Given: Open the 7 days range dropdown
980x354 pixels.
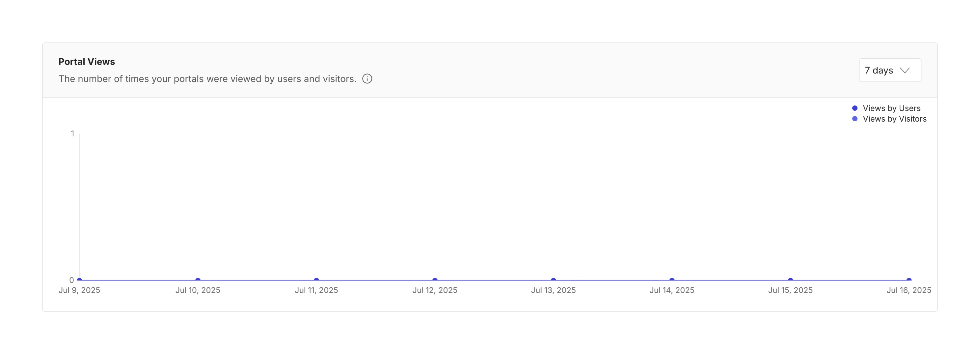Looking at the screenshot, I should click(889, 71).
